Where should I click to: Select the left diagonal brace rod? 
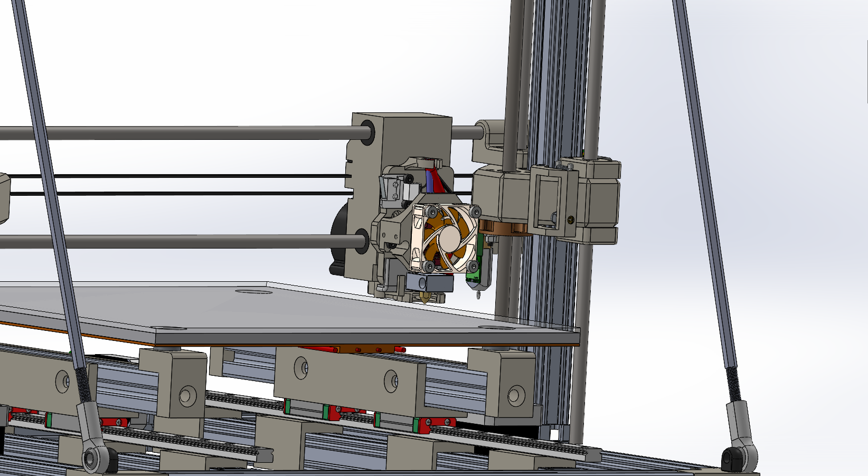click(x=48, y=185)
